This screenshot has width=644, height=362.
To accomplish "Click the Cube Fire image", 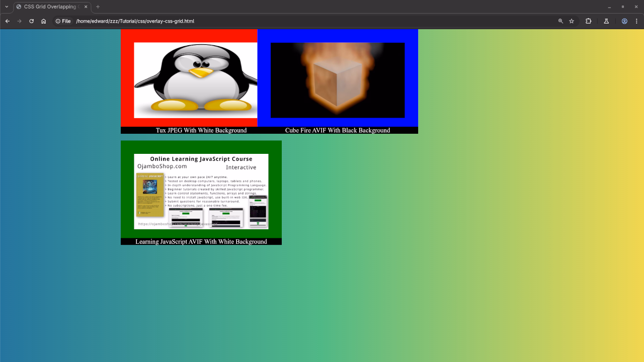I will point(338,80).
